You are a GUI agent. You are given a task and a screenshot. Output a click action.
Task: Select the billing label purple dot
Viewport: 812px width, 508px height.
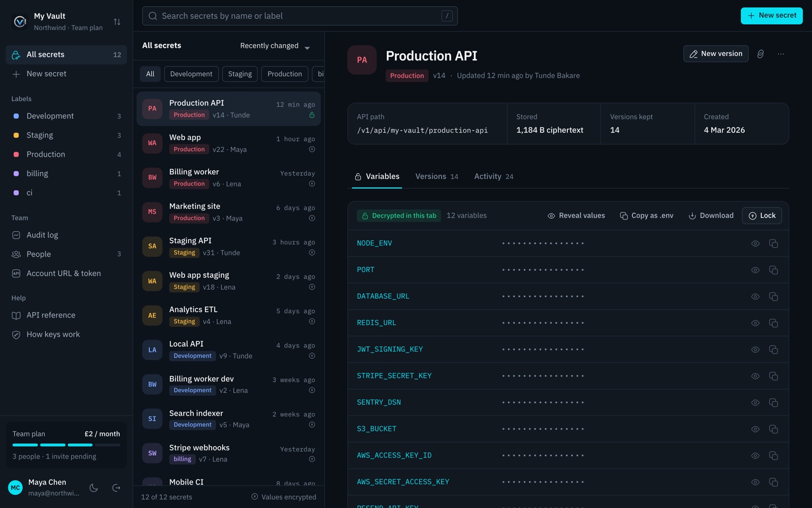(x=16, y=174)
